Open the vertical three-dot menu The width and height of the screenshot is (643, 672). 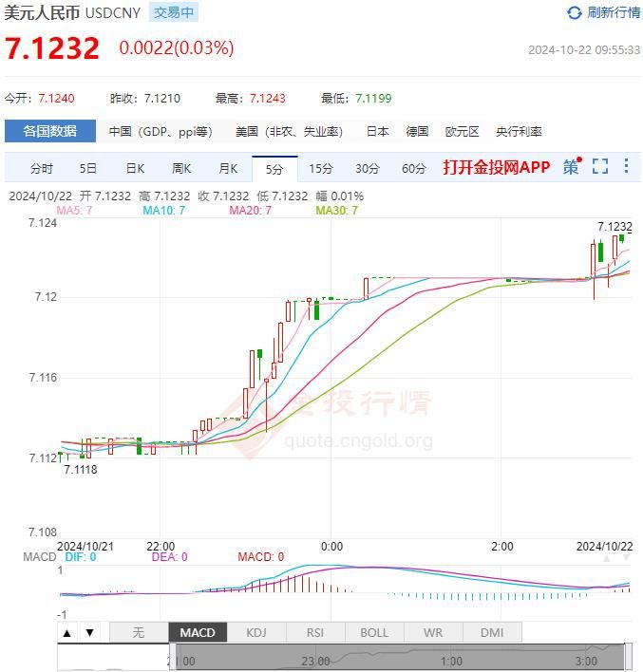626,166
